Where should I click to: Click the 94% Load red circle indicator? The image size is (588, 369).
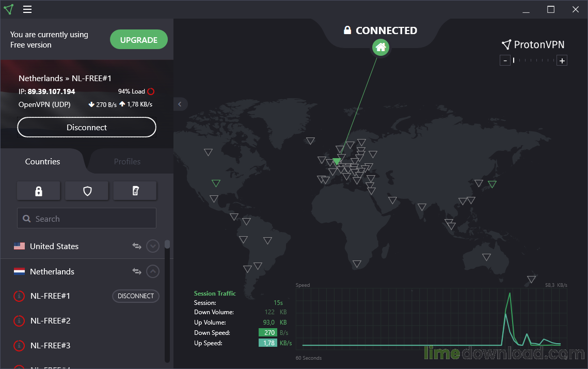[x=151, y=91]
